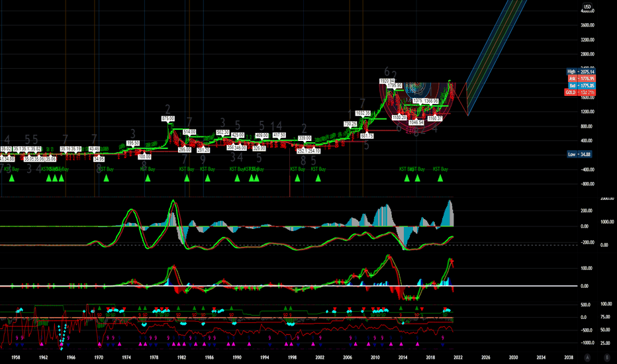Viewport: 617px width, 364px height.
Task: Click the -200.00 indicator scale value
Action: [587, 242]
